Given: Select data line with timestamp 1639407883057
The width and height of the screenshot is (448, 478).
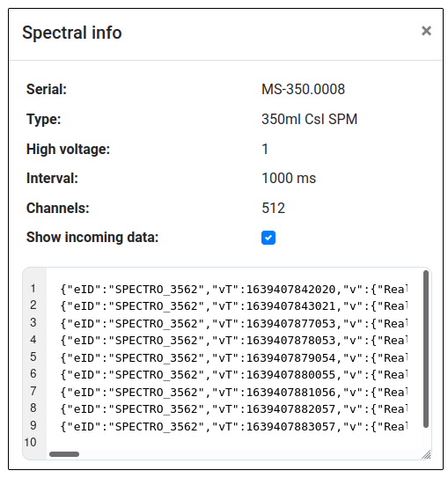Looking at the screenshot, I should click(x=234, y=427).
